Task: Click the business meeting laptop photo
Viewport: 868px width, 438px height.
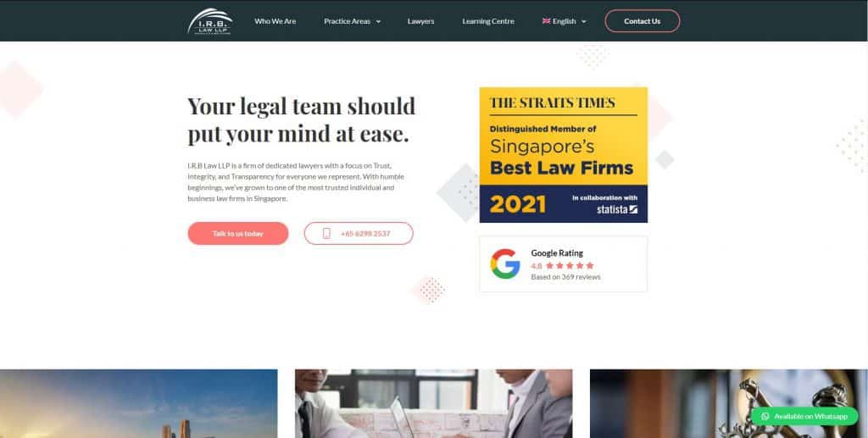Action: pyautogui.click(x=433, y=404)
